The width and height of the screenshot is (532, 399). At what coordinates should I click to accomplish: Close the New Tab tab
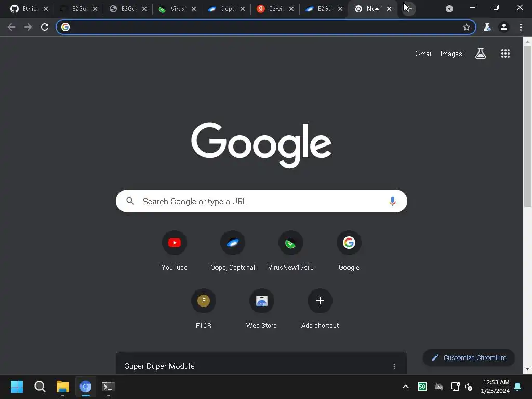(389, 9)
